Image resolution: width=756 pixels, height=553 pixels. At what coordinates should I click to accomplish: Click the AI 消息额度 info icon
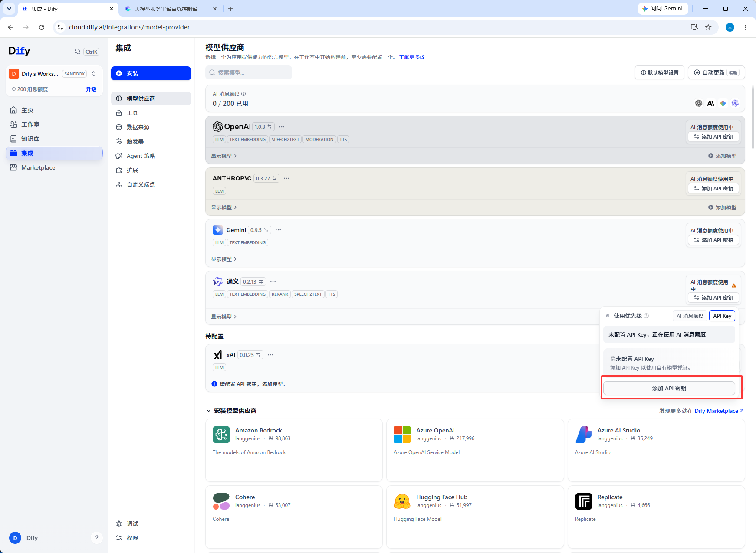point(243,94)
